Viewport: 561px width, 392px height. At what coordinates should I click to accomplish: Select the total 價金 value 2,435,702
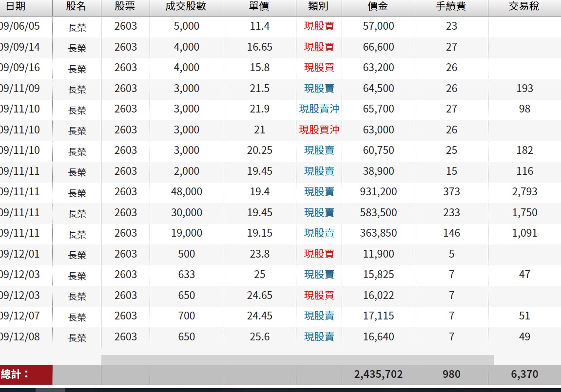[x=378, y=374]
